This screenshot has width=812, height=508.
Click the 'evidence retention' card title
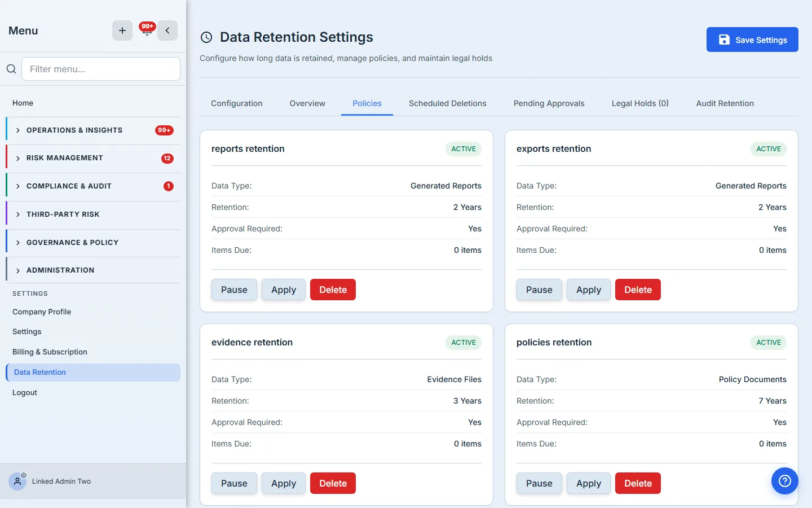(252, 343)
